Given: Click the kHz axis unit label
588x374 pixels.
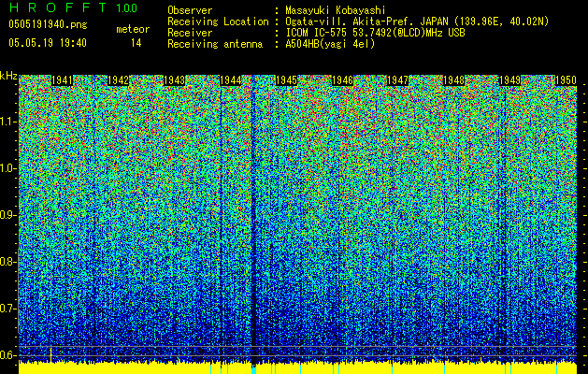Looking at the screenshot, I should pyautogui.click(x=8, y=76).
